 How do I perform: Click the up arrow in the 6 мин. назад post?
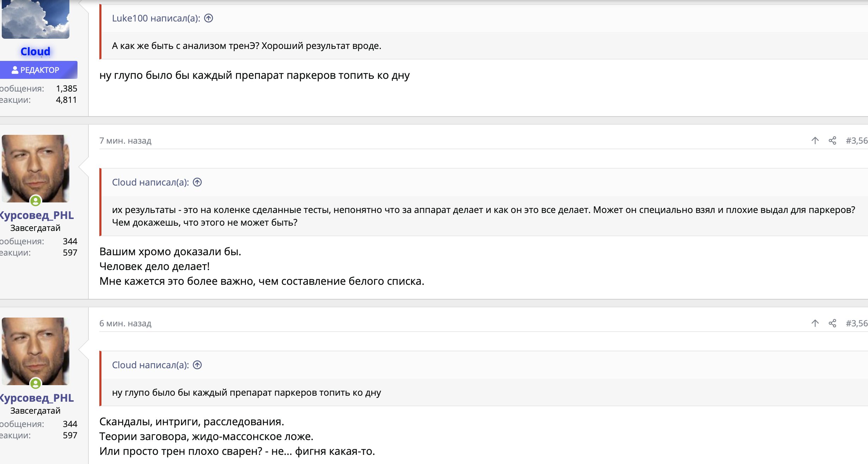pyautogui.click(x=815, y=323)
